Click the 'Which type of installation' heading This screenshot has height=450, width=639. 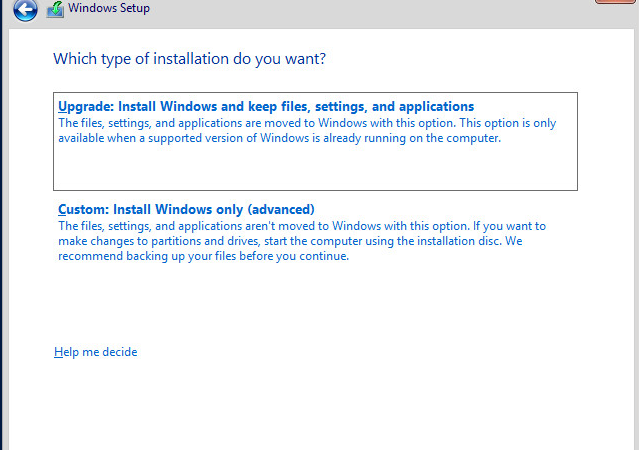coord(189,59)
